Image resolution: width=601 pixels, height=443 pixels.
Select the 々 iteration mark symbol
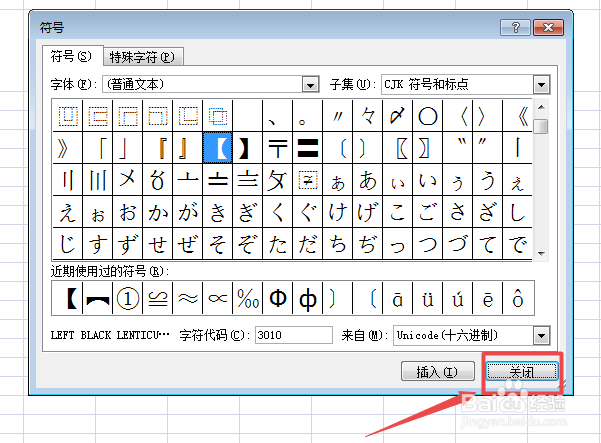[x=368, y=116]
